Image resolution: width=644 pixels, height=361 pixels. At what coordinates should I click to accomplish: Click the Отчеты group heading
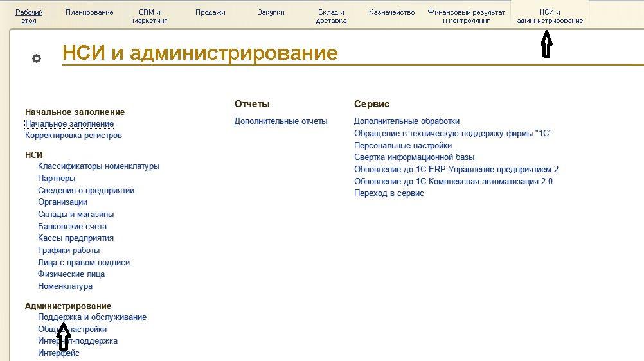pyautogui.click(x=252, y=104)
